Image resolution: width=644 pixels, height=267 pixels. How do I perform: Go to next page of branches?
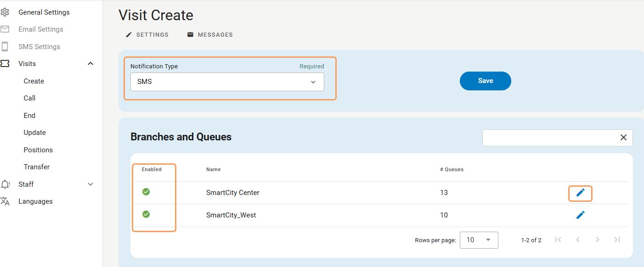click(597, 239)
